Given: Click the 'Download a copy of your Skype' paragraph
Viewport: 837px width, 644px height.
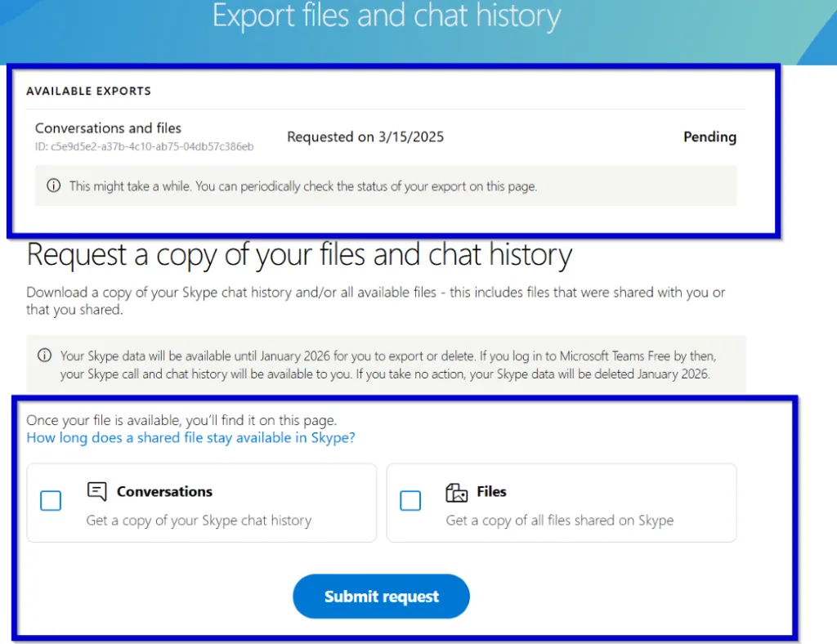Looking at the screenshot, I should pyautogui.click(x=376, y=301).
